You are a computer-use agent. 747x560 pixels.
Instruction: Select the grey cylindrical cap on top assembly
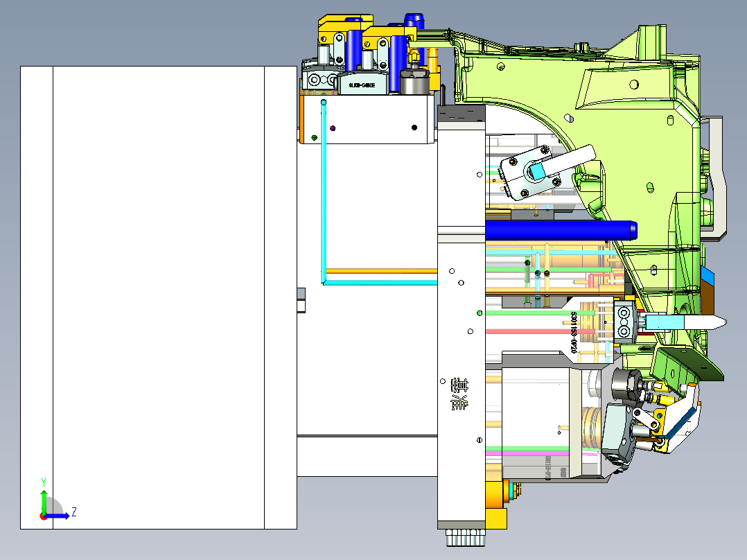pos(414,82)
